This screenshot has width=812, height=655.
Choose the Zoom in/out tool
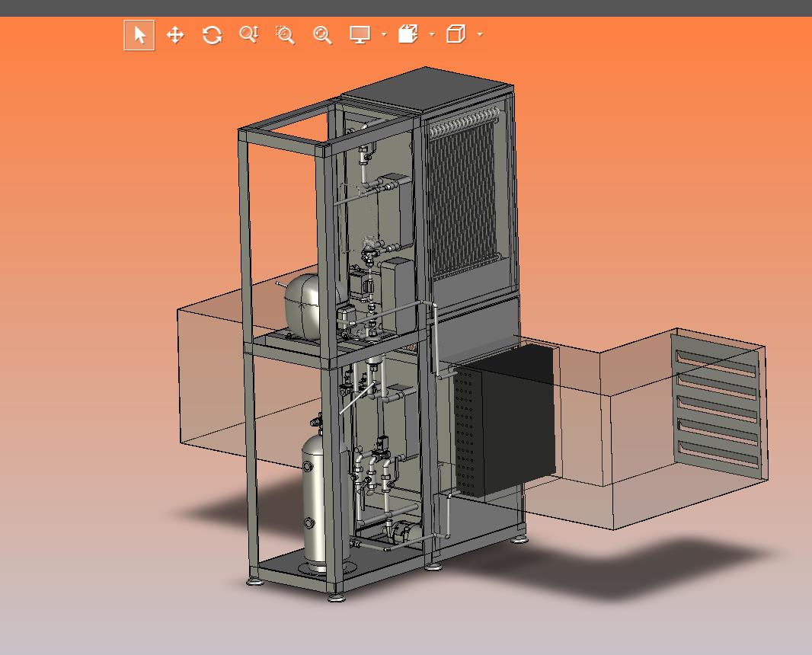pos(249,35)
